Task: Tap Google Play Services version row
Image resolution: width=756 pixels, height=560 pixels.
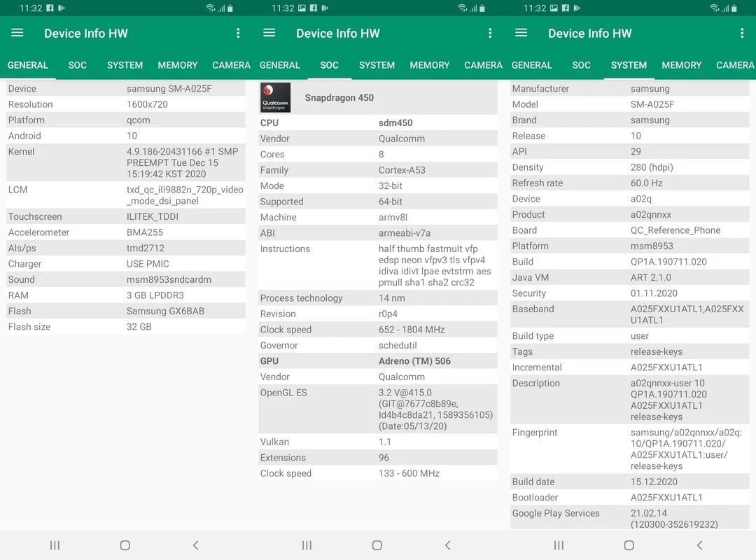Action: point(630,519)
